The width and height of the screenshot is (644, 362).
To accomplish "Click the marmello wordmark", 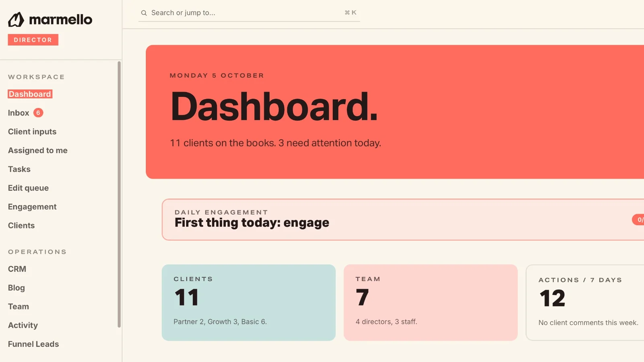I will pyautogui.click(x=61, y=19).
